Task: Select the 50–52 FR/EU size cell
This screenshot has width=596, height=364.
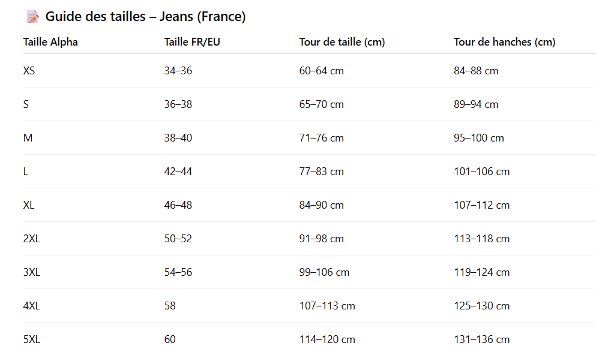Action: tap(178, 239)
